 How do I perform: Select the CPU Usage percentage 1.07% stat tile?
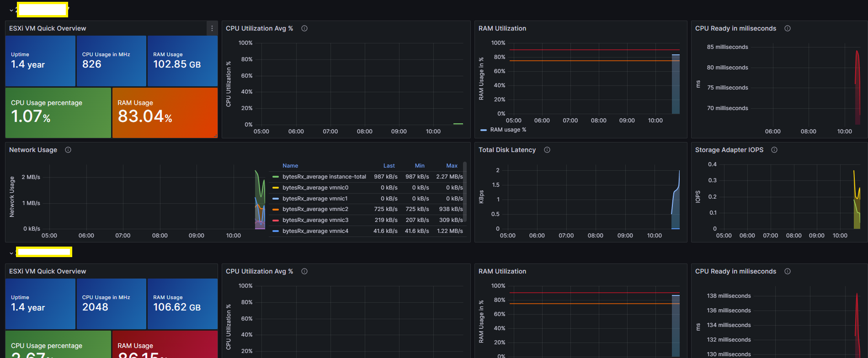coord(58,113)
